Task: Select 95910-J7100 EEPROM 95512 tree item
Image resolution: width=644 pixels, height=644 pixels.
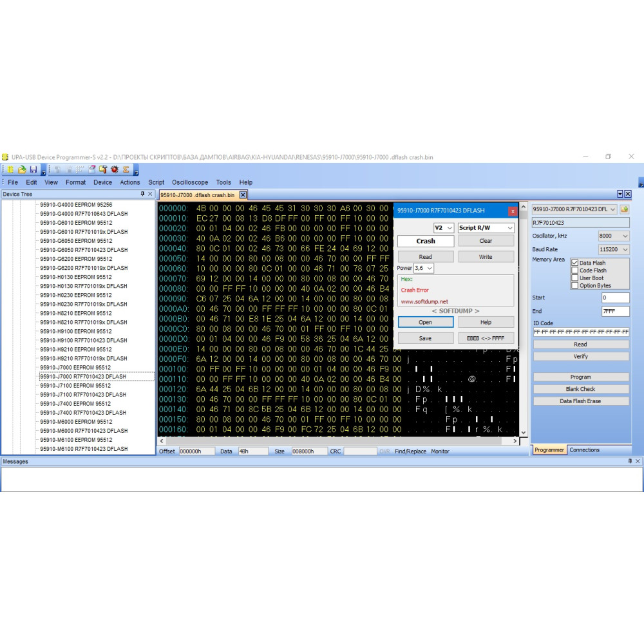Action: click(75, 386)
